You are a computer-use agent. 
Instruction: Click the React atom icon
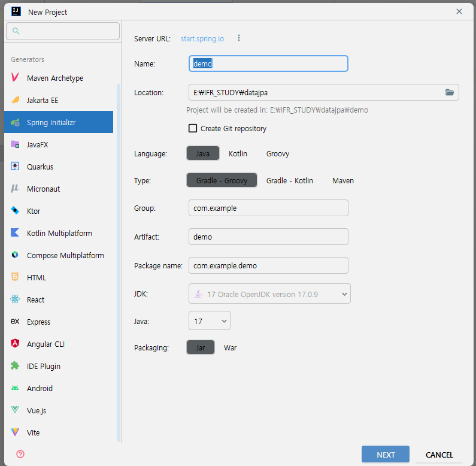[15, 299]
